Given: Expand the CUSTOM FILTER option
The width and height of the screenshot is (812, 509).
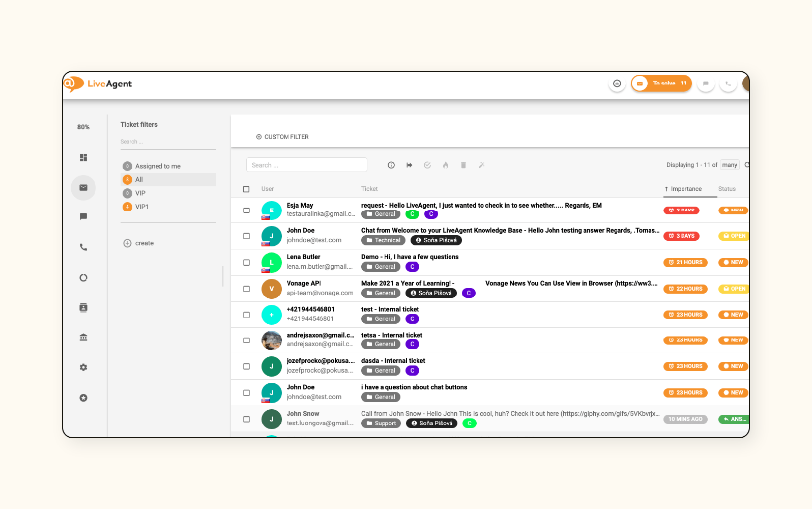Looking at the screenshot, I should point(282,137).
